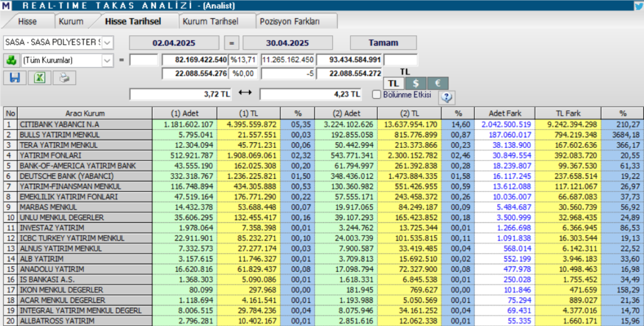Open the Tüm Kurumlar institution dropdown

point(107,60)
